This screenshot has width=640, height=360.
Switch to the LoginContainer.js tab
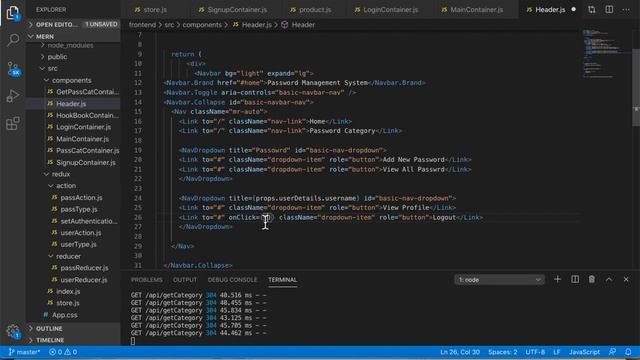point(390,9)
